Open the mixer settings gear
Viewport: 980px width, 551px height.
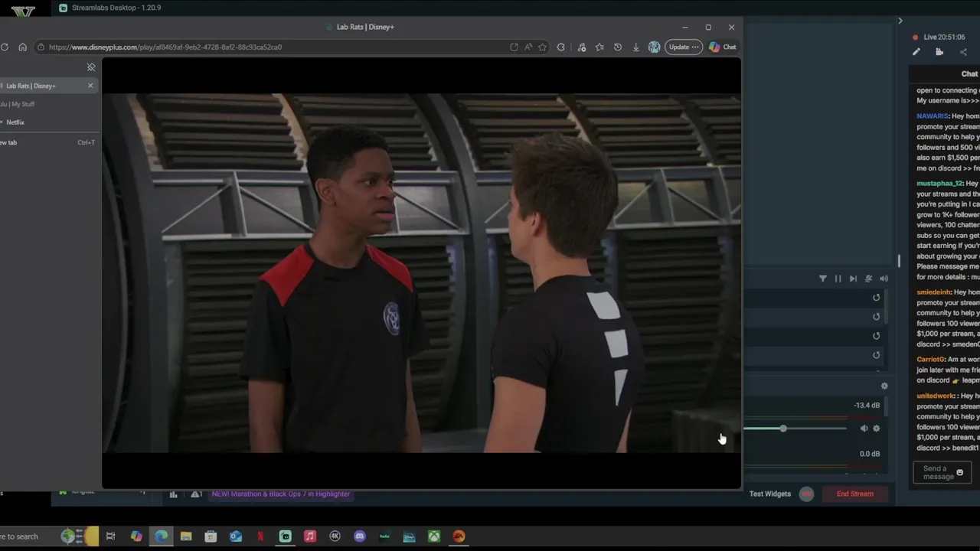[x=884, y=386]
